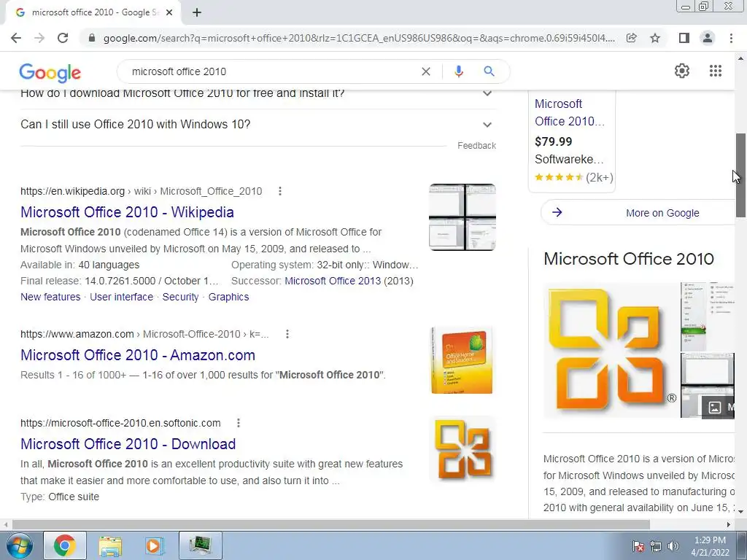Click the 2k+ star rating
Screen dimensions: 747x560
tap(573, 177)
